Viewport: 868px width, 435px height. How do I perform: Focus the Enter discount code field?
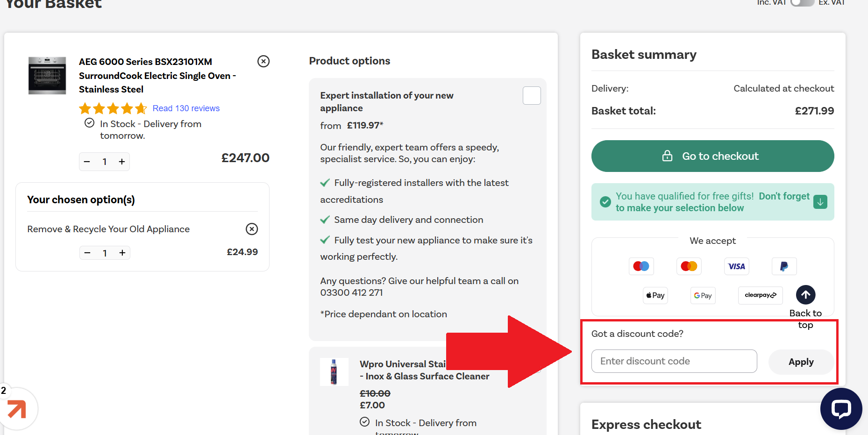click(x=674, y=361)
